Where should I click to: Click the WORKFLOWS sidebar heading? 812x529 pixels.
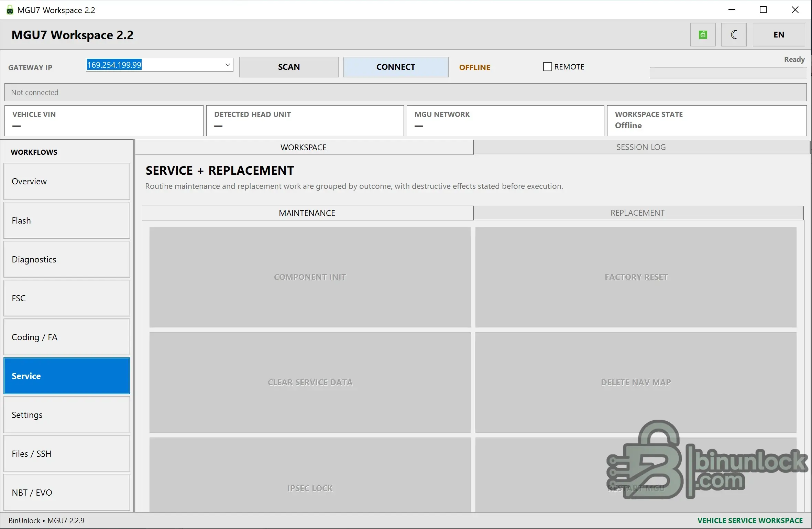(x=34, y=152)
